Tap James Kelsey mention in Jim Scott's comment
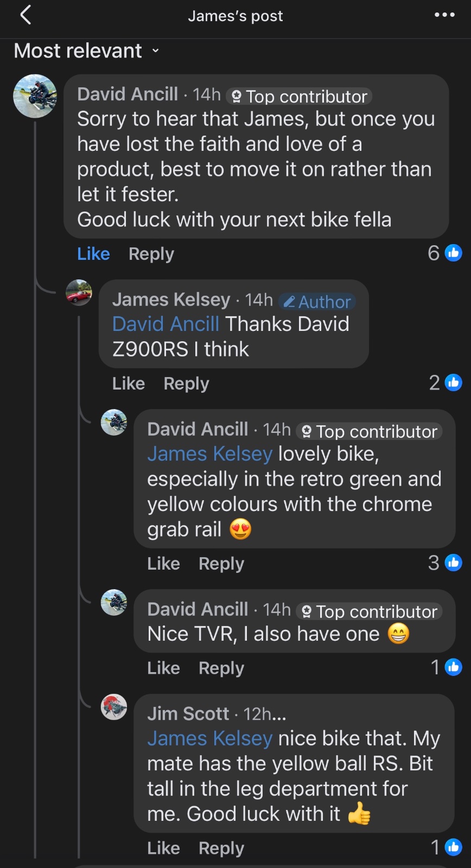Viewport: 471px width, 868px height. coord(209,738)
